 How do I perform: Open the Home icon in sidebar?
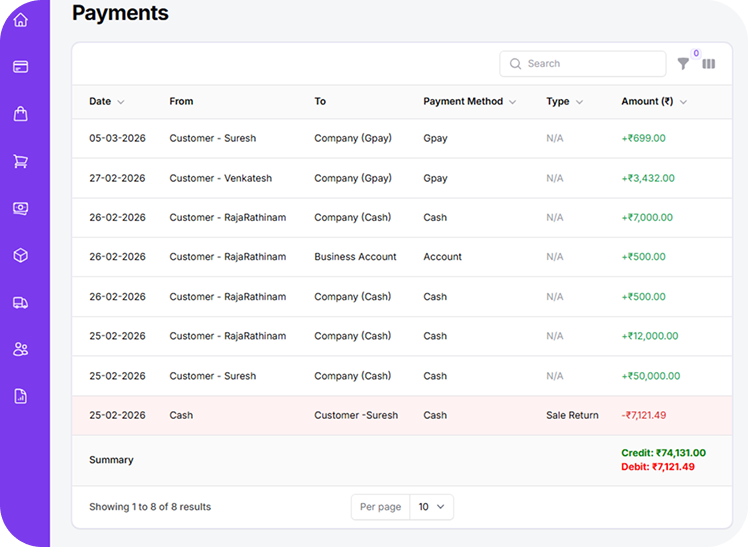click(21, 20)
